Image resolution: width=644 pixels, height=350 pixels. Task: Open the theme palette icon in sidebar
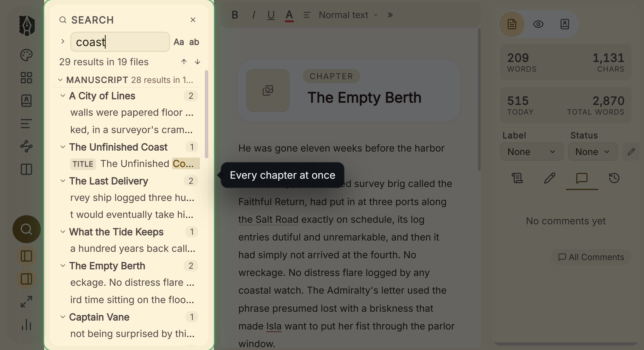[26, 55]
